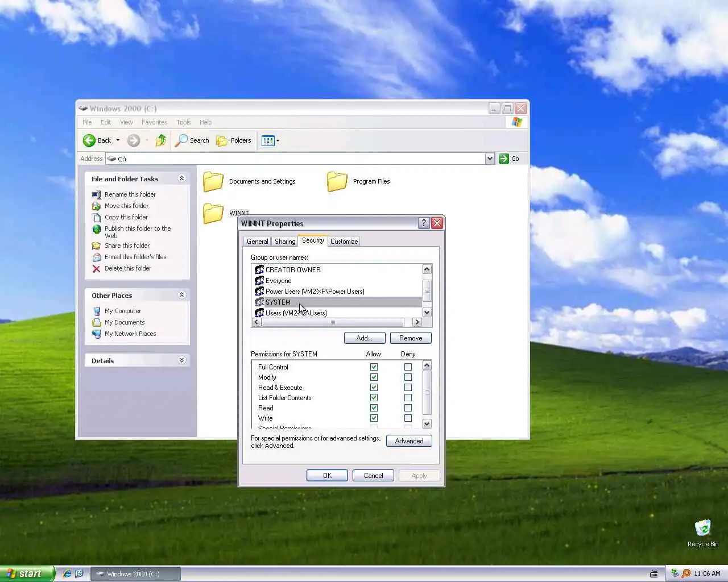Click the Add... button
Image resolution: width=728 pixels, height=582 pixels.
(365, 338)
